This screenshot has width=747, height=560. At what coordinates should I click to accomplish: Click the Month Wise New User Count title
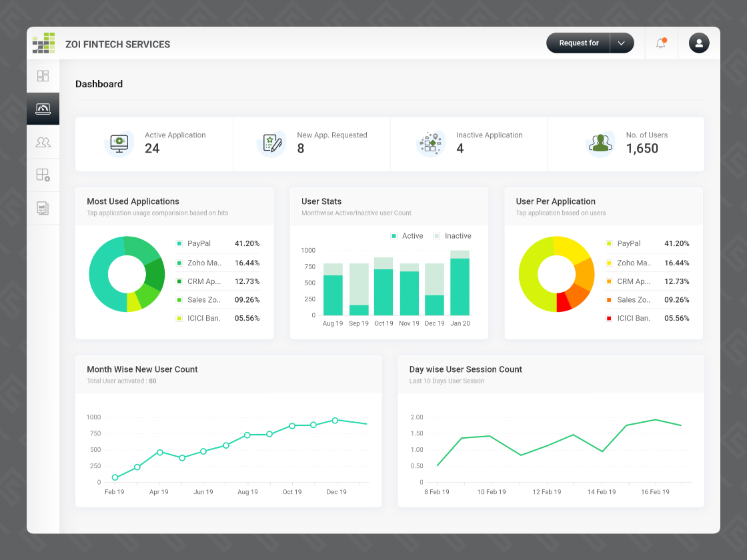click(x=142, y=369)
